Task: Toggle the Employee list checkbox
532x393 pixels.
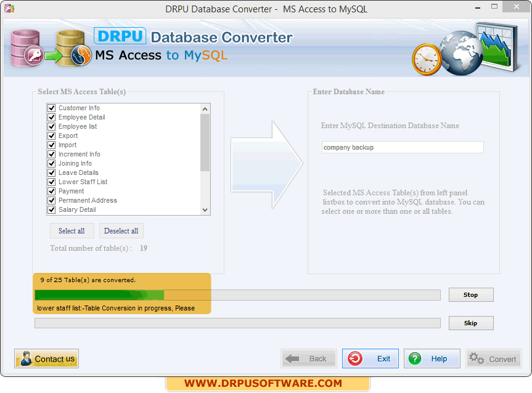Action: pyautogui.click(x=52, y=126)
